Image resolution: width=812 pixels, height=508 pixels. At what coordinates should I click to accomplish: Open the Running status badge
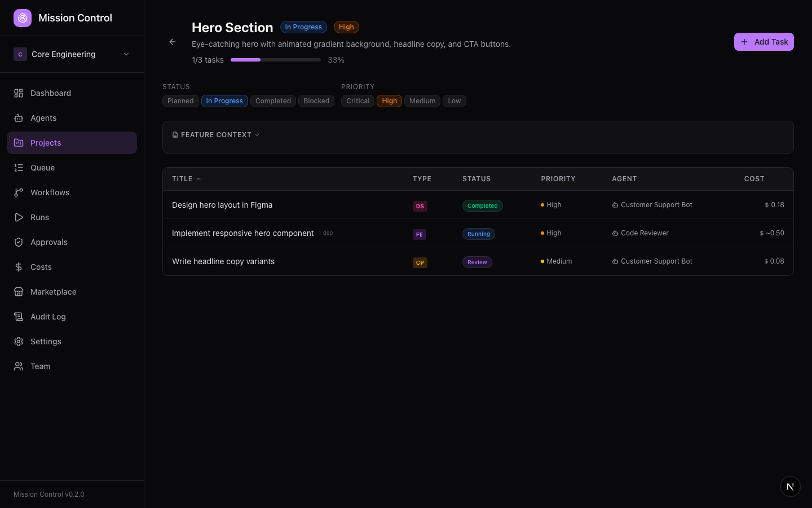pos(478,234)
